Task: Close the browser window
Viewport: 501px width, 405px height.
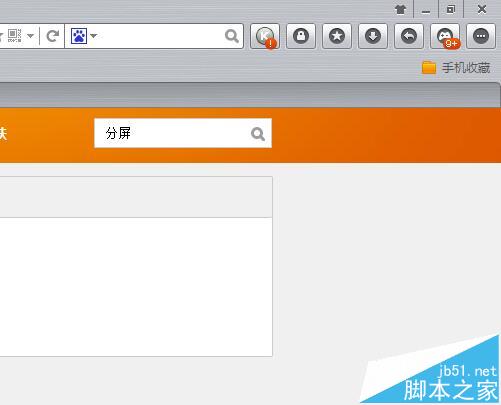Action: point(482,9)
